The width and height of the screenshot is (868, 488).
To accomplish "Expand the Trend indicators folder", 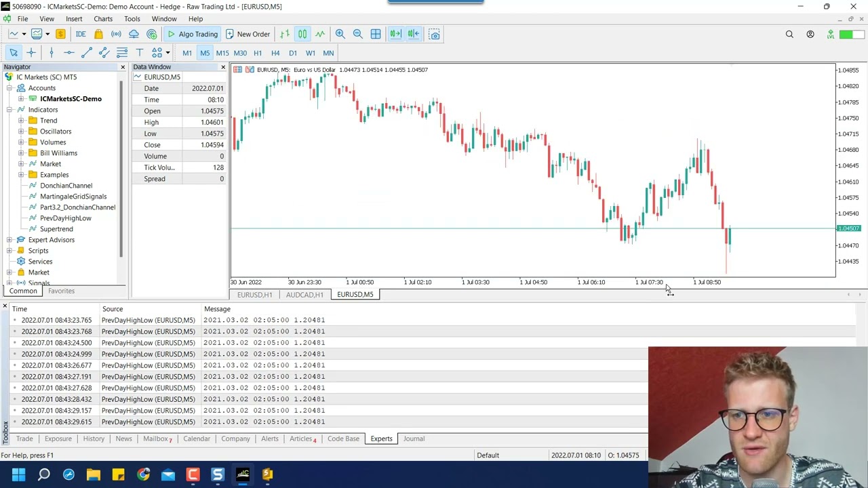I will (21, 121).
